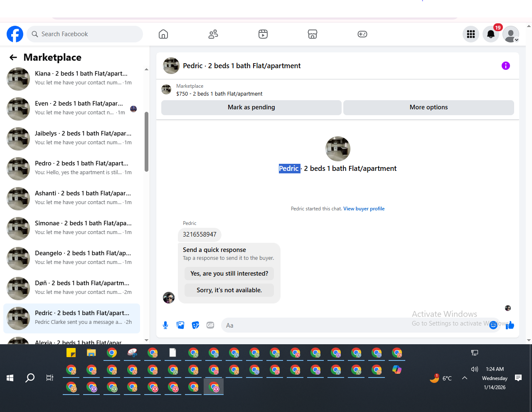Open Ashanti's conversation
The height and width of the screenshot is (412, 532).
(x=71, y=199)
